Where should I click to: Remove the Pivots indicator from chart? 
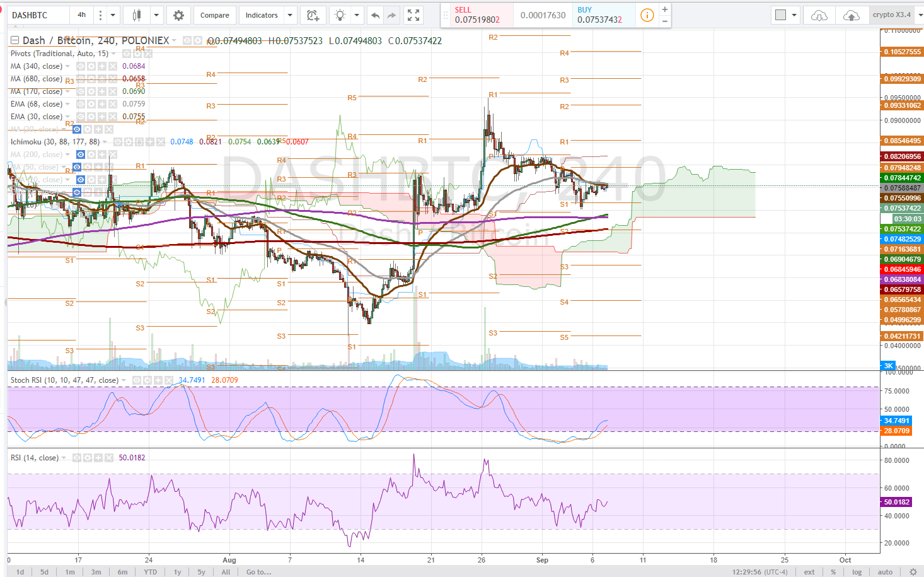tap(148, 54)
